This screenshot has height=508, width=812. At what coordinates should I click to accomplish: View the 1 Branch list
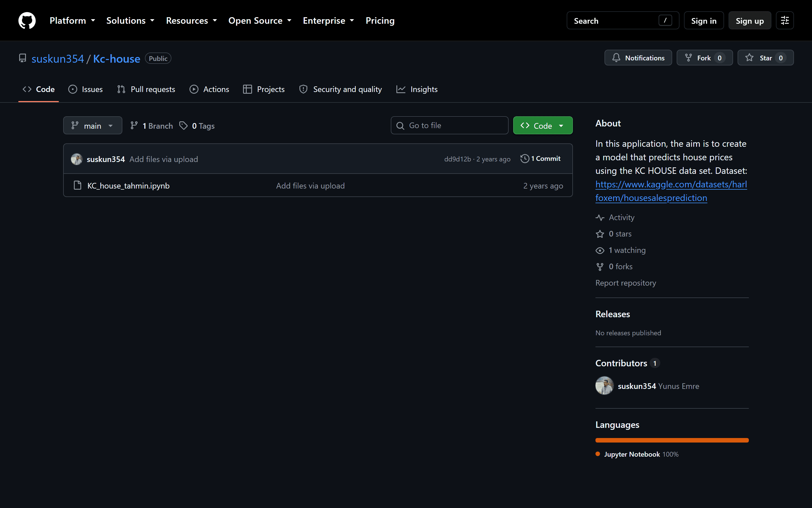click(x=152, y=126)
